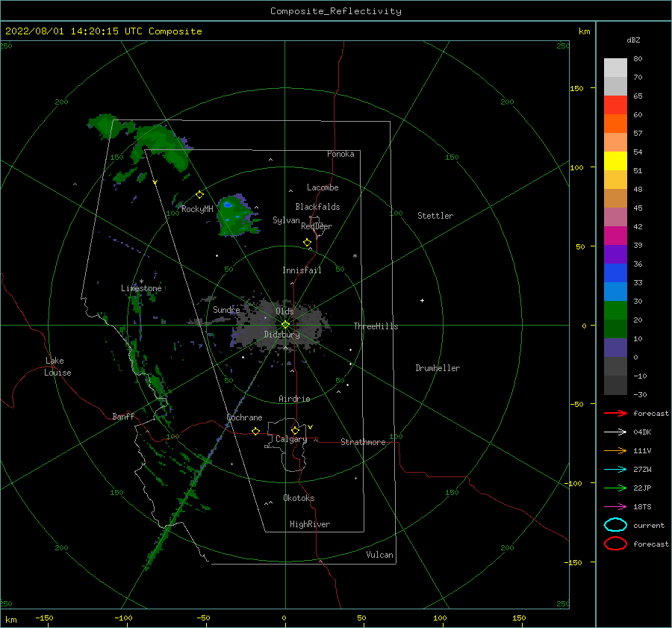Click the orange 111V arrow icon

[x=615, y=450]
